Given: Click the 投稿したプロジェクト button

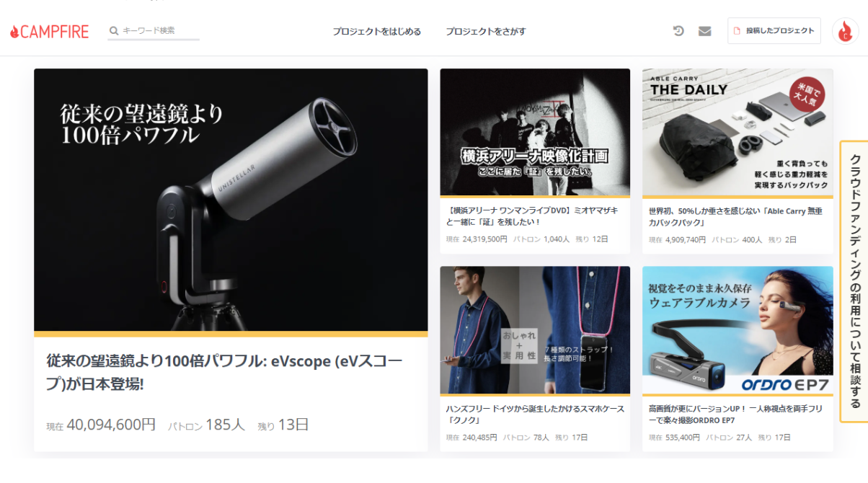Looking at the screenshot, I should pos(774,31).
